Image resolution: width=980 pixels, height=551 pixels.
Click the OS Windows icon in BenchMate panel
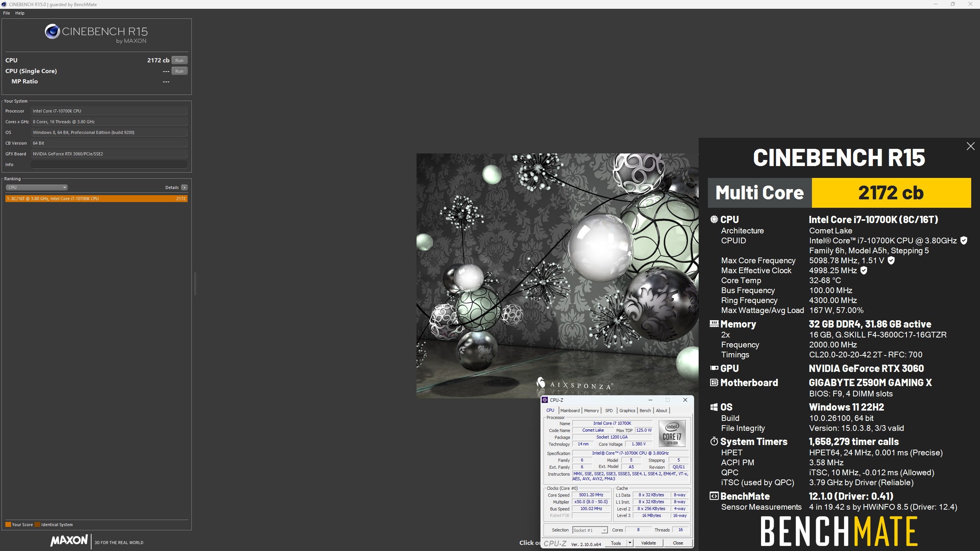pyautogui.click(x=714, y=407)
